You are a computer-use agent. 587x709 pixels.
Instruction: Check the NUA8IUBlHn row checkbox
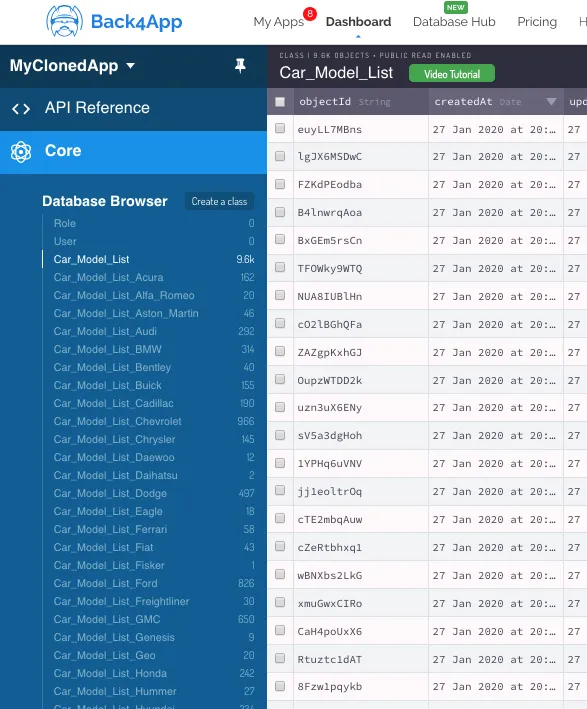(280, 295)
